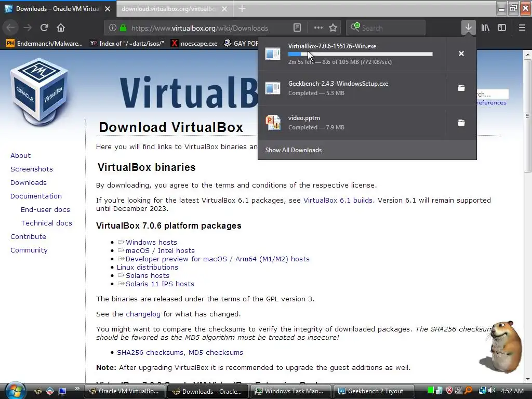Open Technical docs sidebar link

pyautogui.click(x=46, y=223)
